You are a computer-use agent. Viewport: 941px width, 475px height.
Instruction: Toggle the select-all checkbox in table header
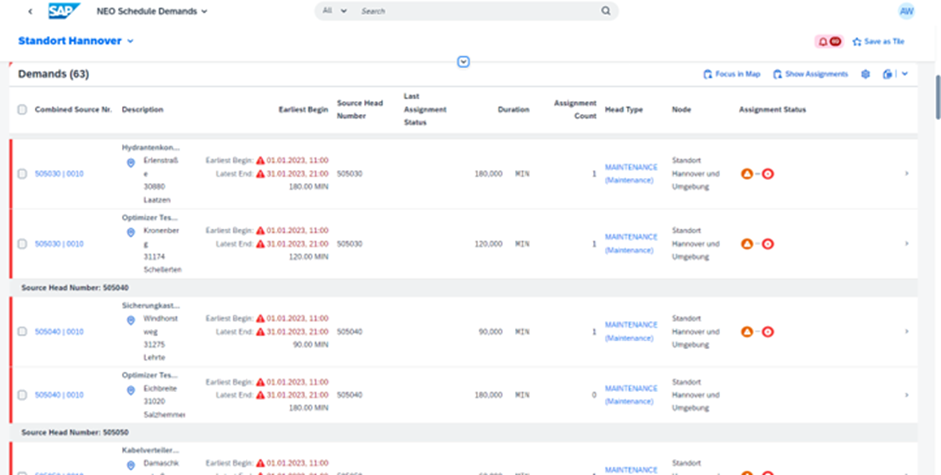click(22, 110)
